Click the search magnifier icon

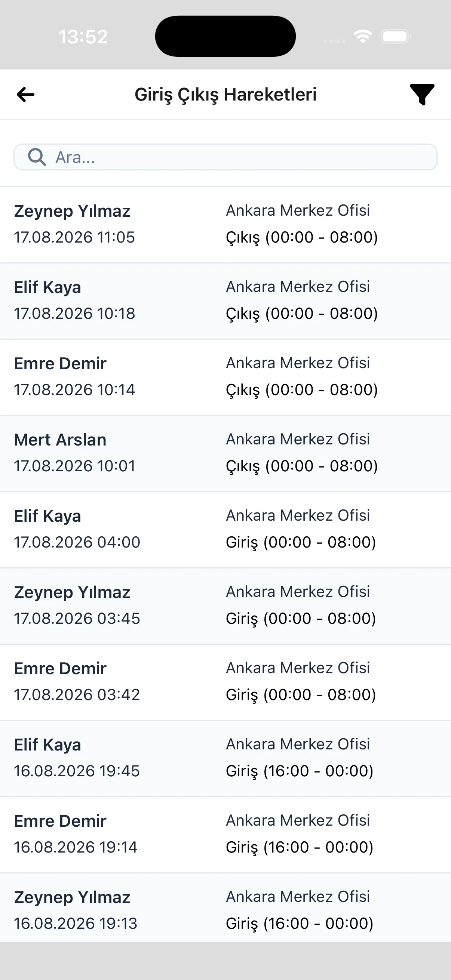[x=37, y=157]
